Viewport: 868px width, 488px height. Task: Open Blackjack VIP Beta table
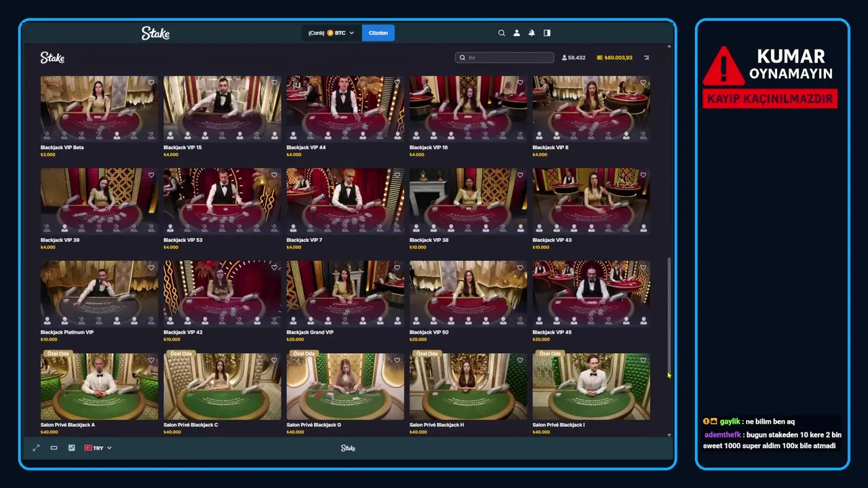coord(99,108)
